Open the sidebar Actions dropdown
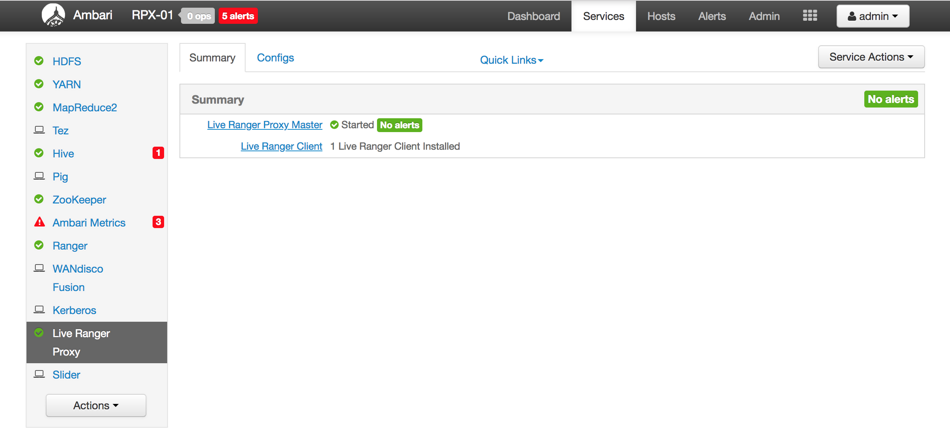 pos(96,405)
